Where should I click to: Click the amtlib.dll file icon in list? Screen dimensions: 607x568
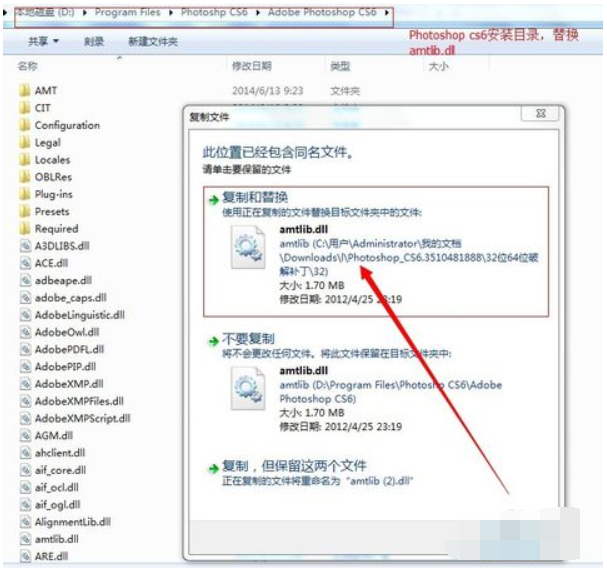[26, 539]
